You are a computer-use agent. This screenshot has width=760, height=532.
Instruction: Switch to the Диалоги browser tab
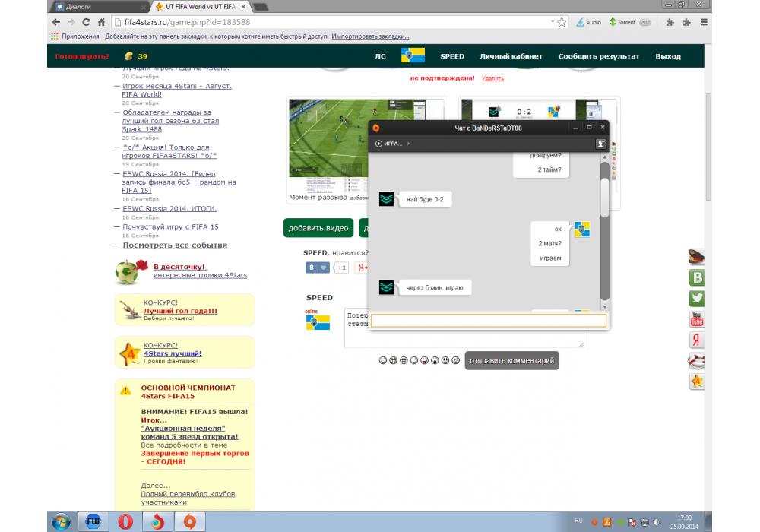pos(99,6)
